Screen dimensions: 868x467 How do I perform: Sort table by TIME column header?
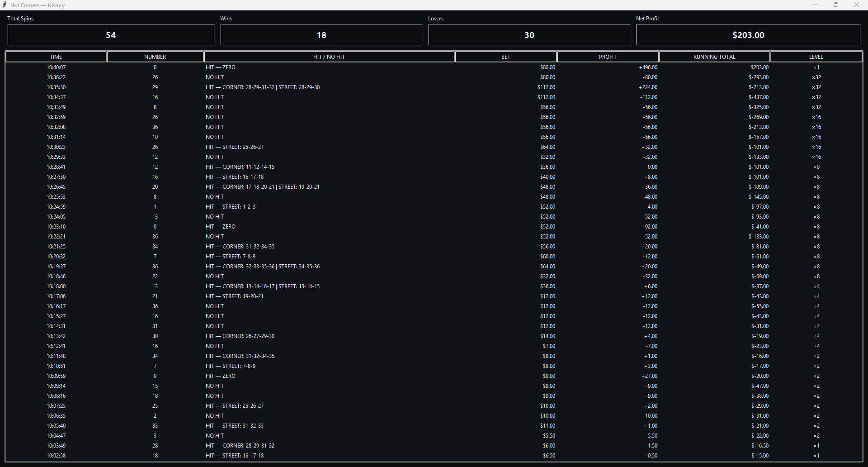click(56, 57)
